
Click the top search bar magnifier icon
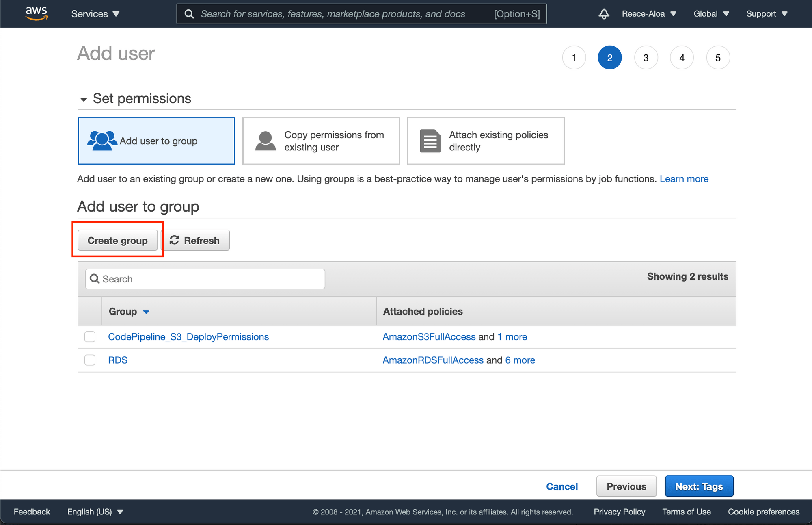pos(189,14)
